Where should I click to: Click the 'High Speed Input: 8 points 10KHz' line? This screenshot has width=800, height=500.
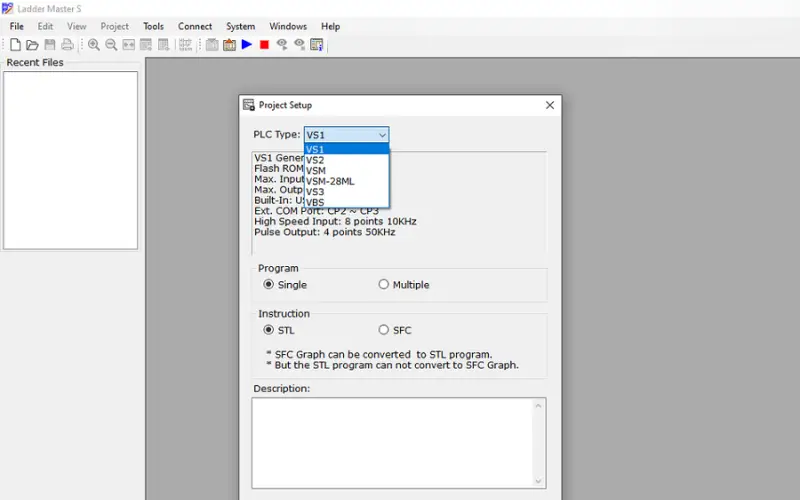335,221
